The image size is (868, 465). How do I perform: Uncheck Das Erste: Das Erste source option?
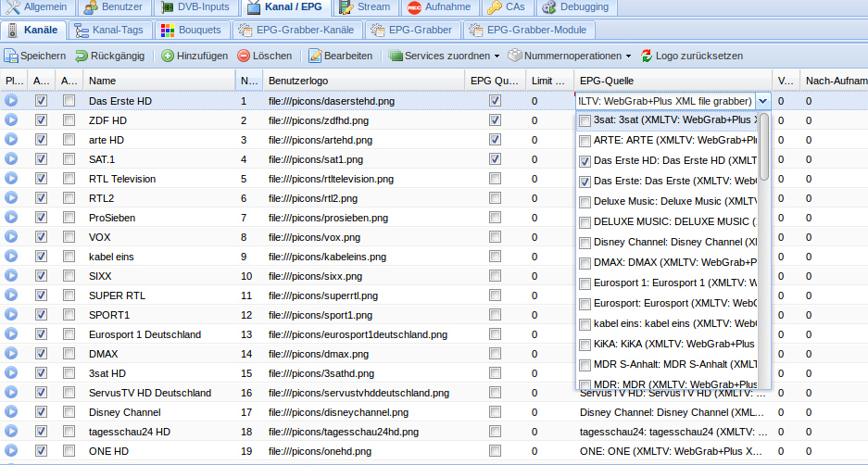click(585, 182)
